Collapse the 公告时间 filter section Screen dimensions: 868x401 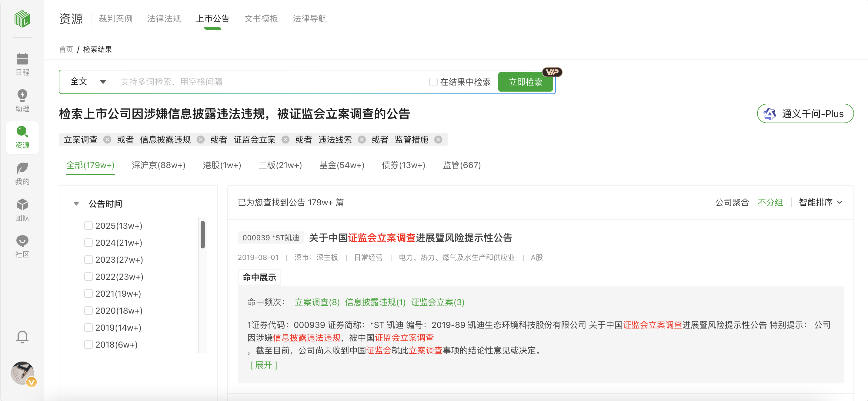[x=76, y=204]
